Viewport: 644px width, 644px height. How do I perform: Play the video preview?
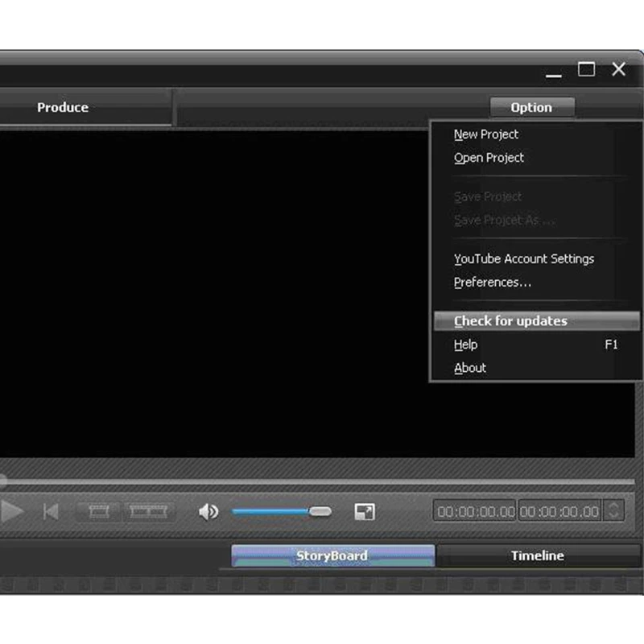click(11, 512)
